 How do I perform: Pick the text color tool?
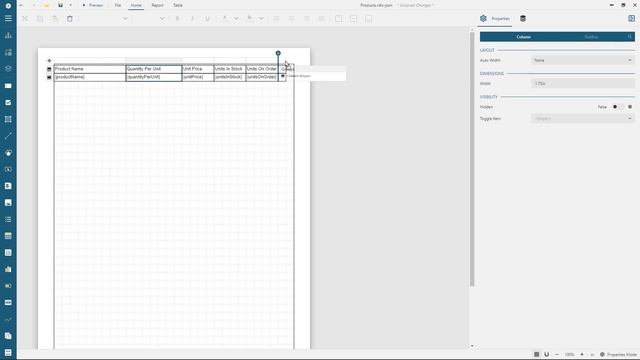pyautogui.click(x=224, y=19)
